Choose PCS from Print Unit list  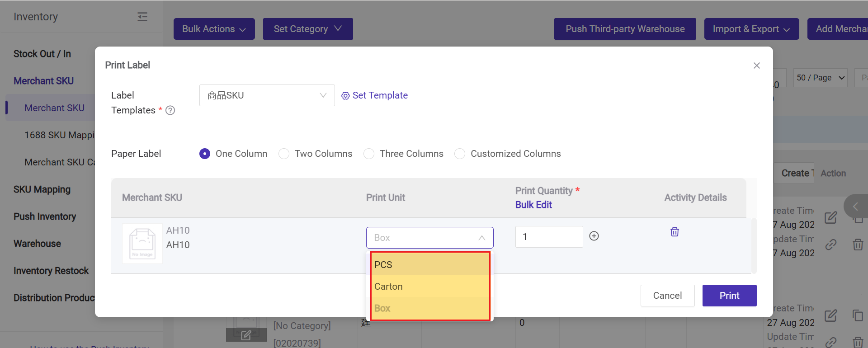point(430,265)
